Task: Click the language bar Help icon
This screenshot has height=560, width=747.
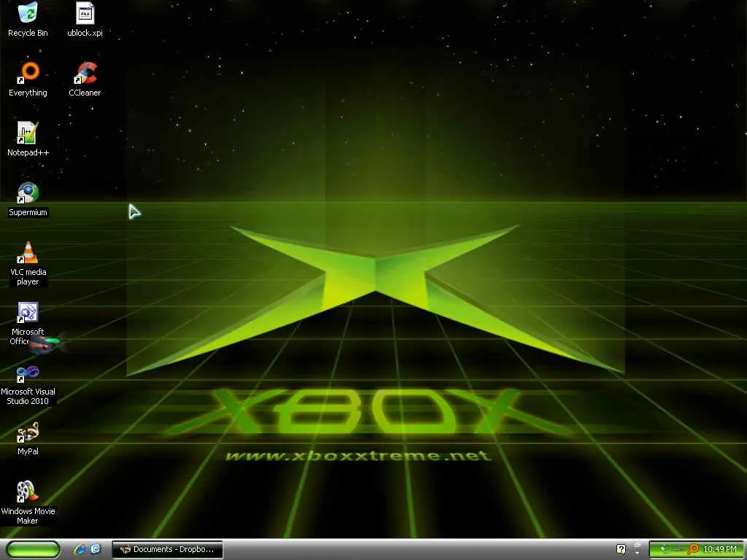Action: pyautogui.click(x=621, y=549)
